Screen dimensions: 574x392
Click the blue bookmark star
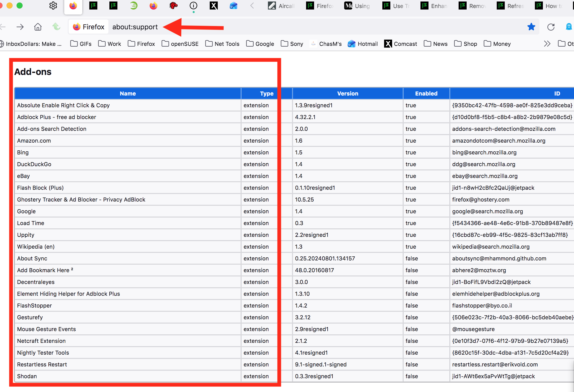(531, 27)
